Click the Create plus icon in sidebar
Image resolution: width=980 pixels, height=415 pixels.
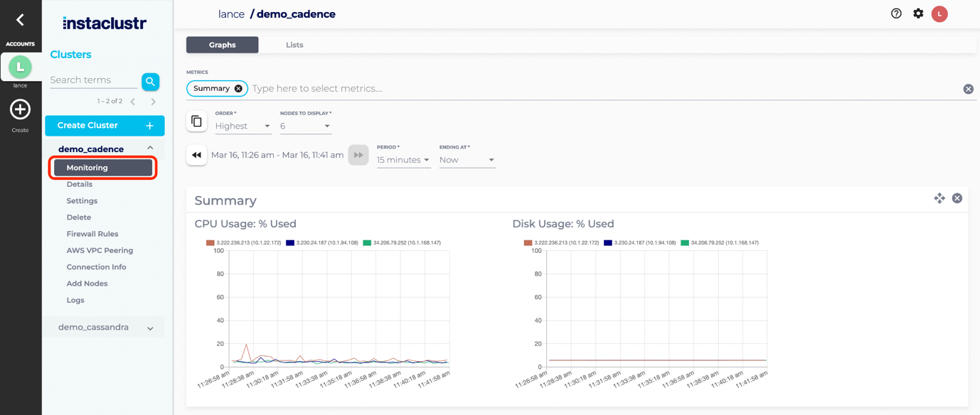20,109
